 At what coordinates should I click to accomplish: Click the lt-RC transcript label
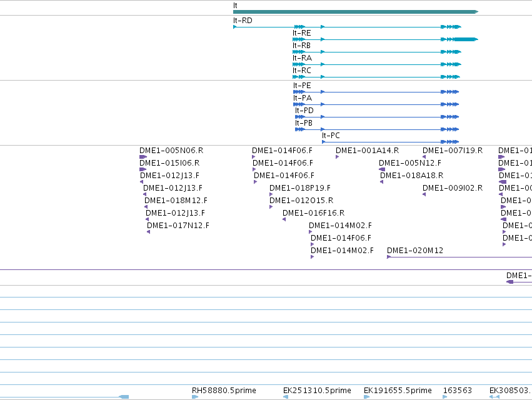pos(301,71)
